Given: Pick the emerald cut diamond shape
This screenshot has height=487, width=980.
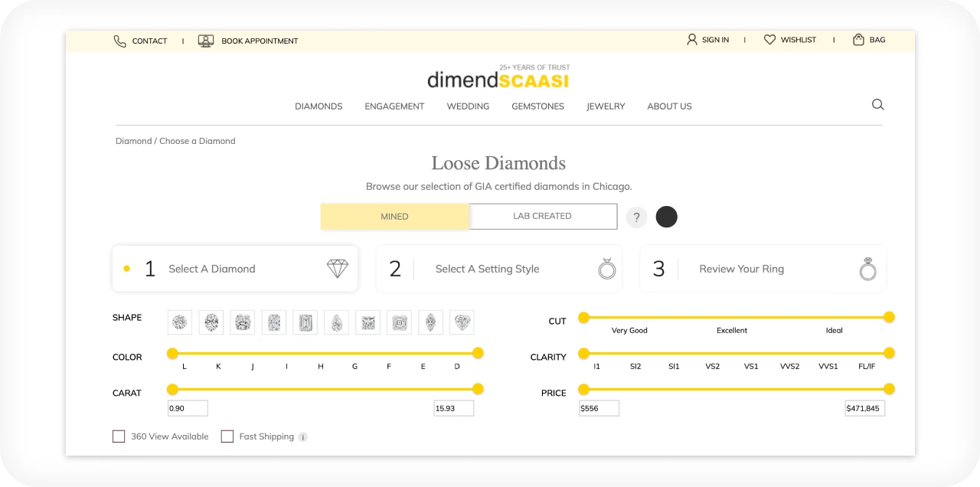Looking at the screenshot, I should click(x=305, y=322).
